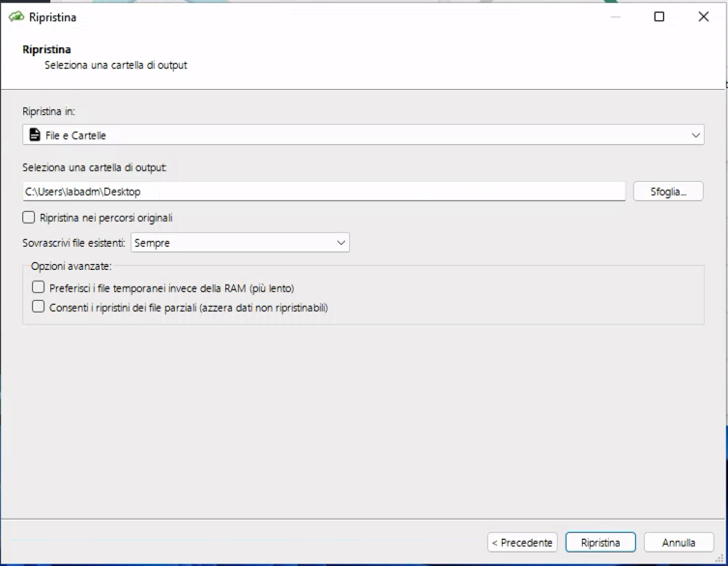Click the Sovrascrivi file esistenti label

[x=73, y=243]
